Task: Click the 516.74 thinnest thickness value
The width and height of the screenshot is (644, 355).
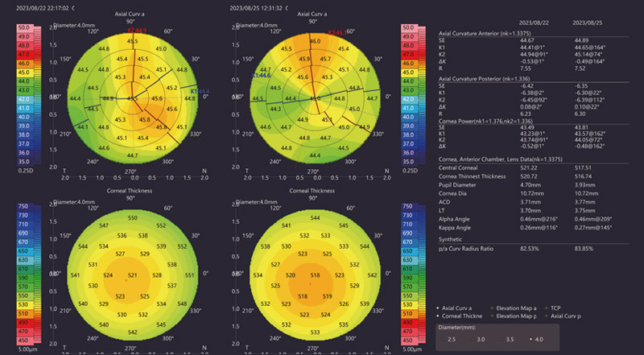Action: (x=582, y=176)
